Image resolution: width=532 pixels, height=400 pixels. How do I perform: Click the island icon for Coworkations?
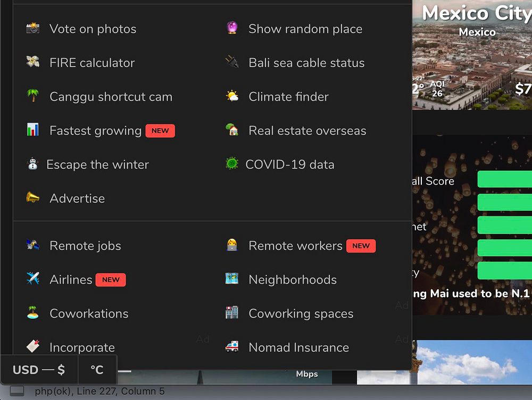33,312
